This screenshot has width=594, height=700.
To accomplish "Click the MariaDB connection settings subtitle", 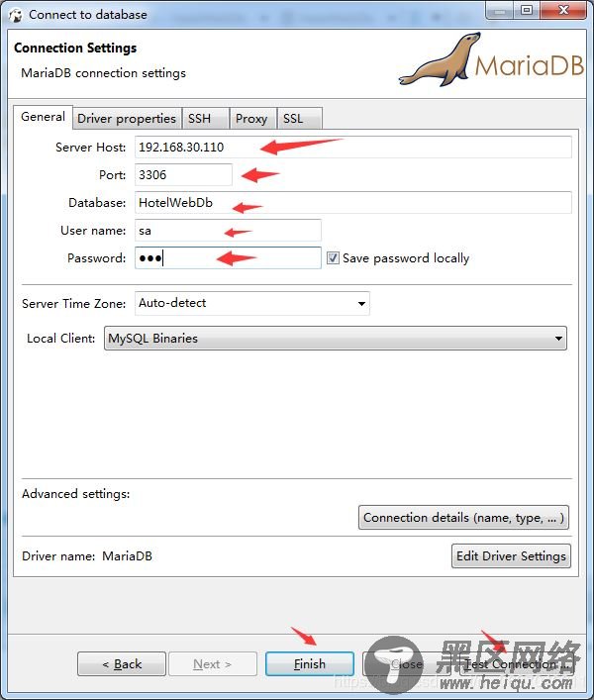I will (104, 73).
